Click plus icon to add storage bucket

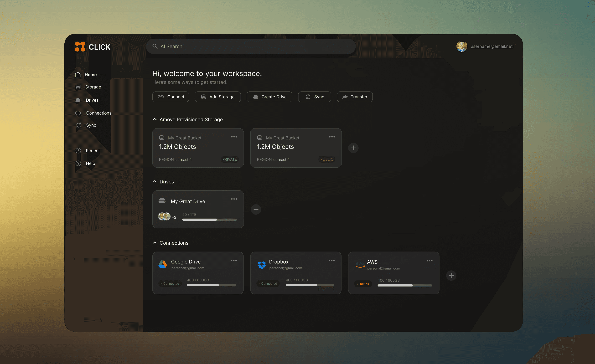click(x=353, y=148)
